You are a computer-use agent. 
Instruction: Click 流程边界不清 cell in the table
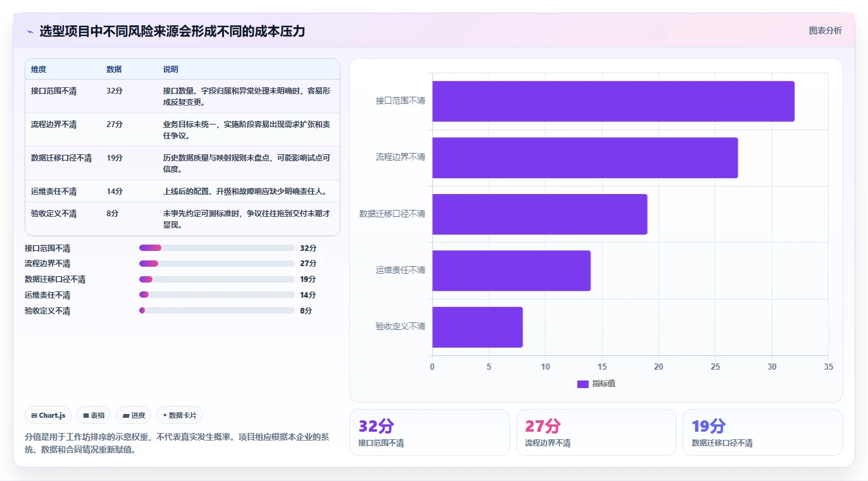(x=54, y=125)
